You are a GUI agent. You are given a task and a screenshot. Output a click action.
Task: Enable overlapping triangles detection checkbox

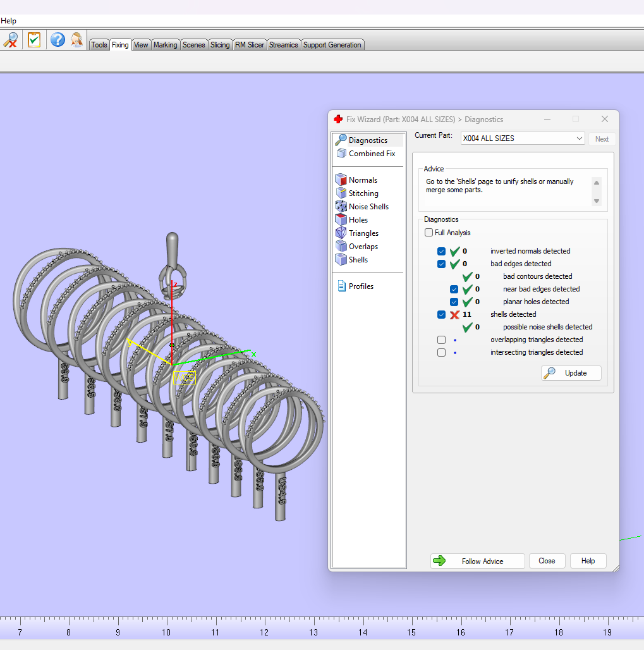441,340
